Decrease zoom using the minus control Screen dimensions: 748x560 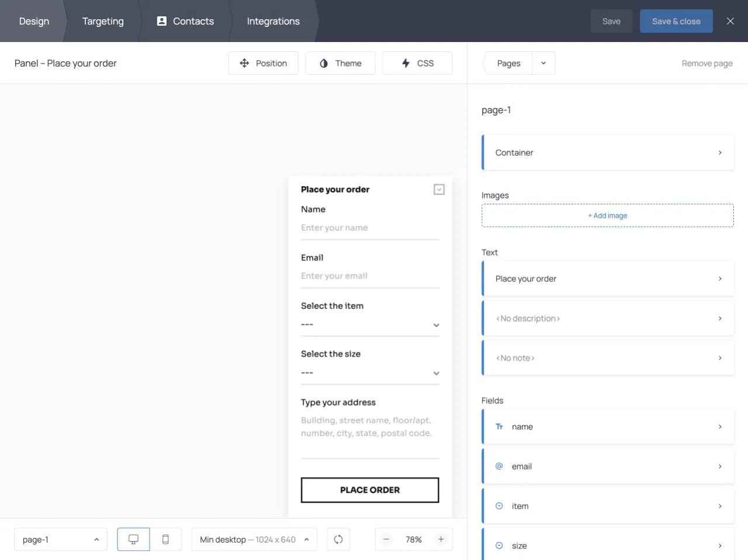386,539
